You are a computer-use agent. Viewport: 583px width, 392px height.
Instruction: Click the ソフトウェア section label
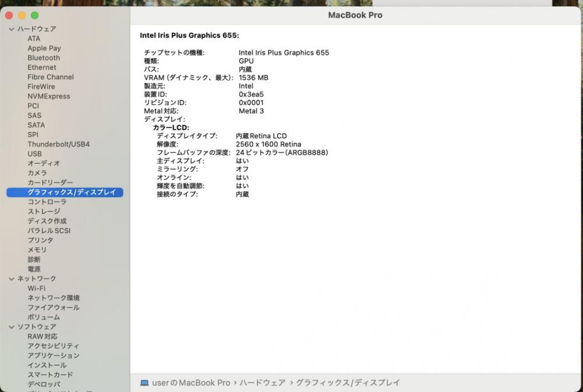coord(37,327)
